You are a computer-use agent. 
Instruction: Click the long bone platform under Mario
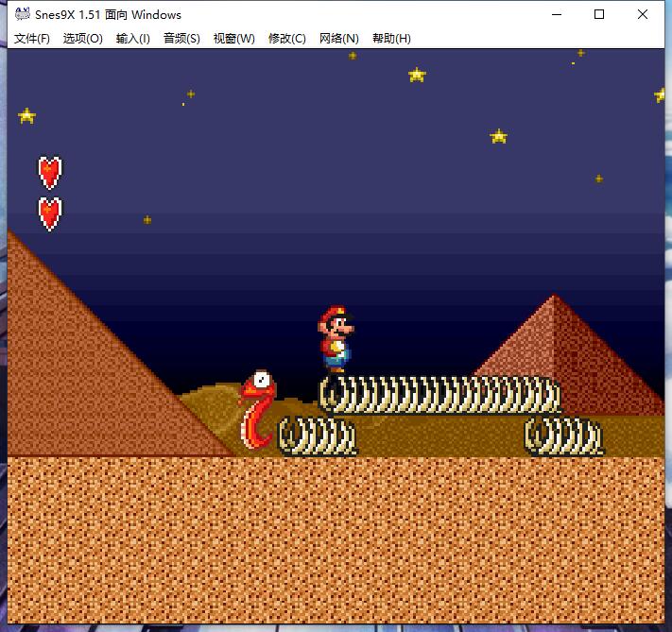[440, 394]
